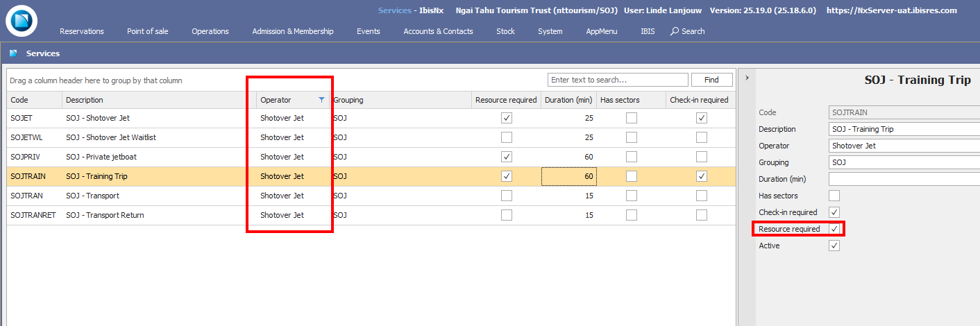The image size is (980, 326).
Task: Sort by Check-in required column header
Action: [701, 100]
